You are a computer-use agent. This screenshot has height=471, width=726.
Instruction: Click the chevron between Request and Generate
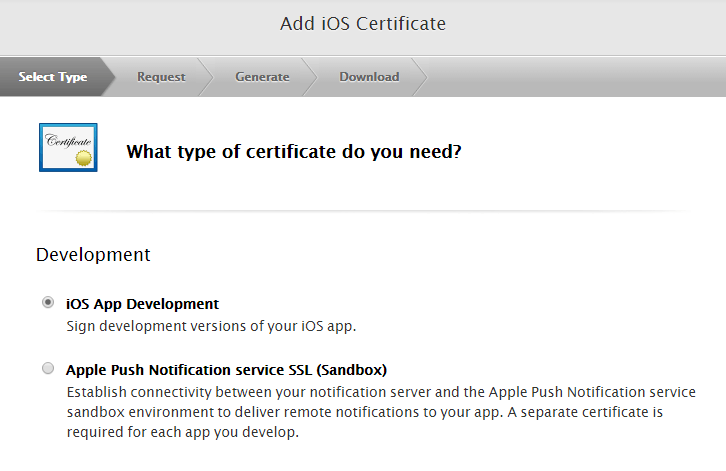click(x=207, y=77)
